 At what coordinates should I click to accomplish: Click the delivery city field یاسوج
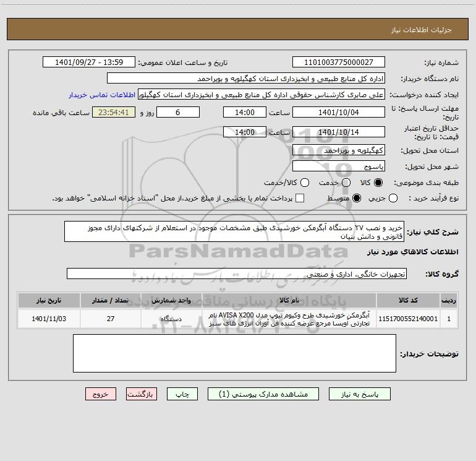(x=339, y=166)
